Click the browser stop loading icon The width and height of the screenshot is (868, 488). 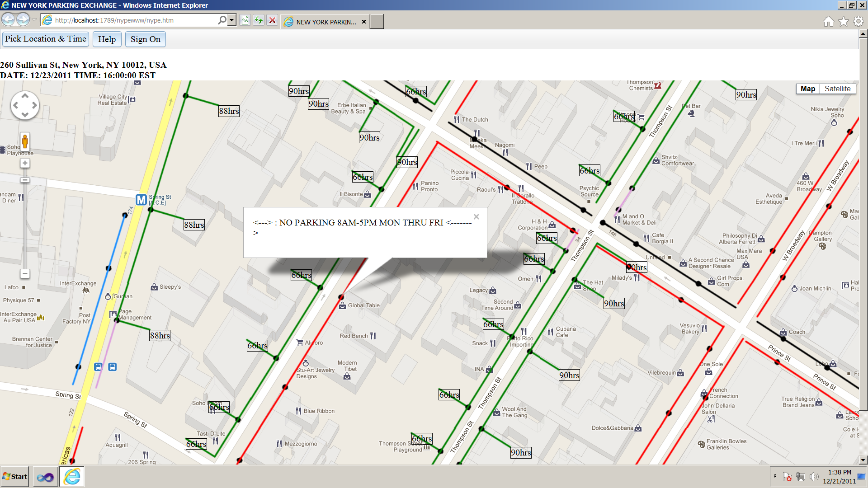272,20
